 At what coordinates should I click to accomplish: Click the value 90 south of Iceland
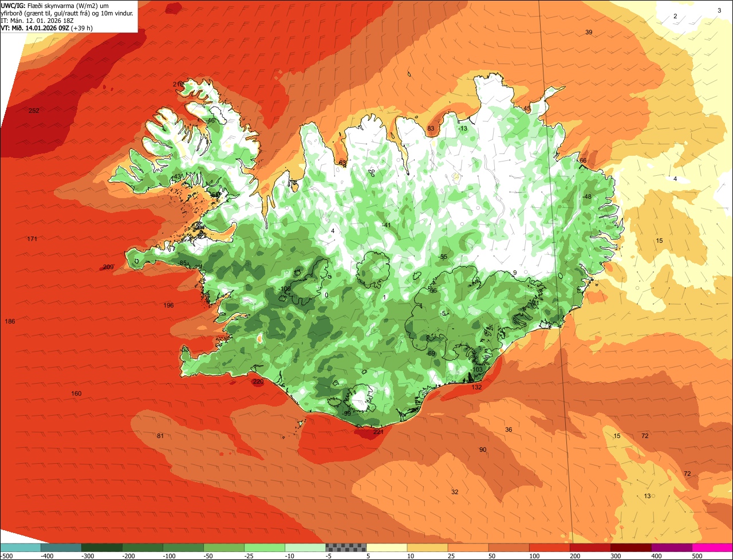(483, 449)
